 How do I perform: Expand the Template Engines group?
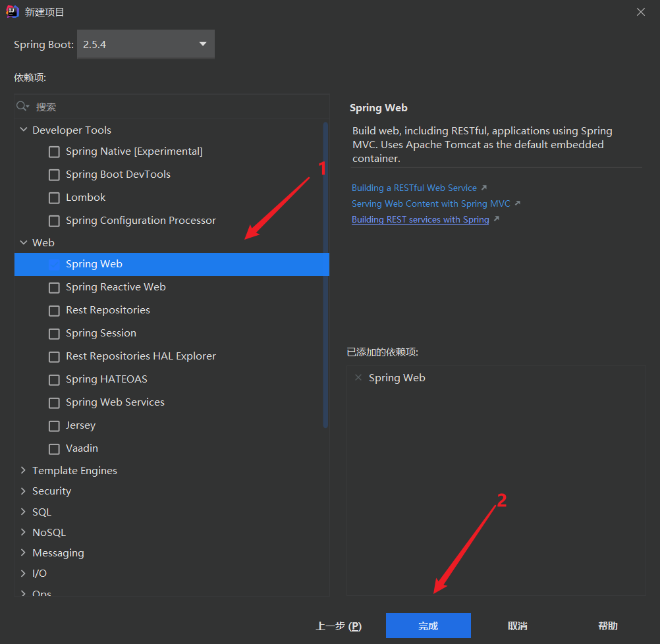(24, 470)
